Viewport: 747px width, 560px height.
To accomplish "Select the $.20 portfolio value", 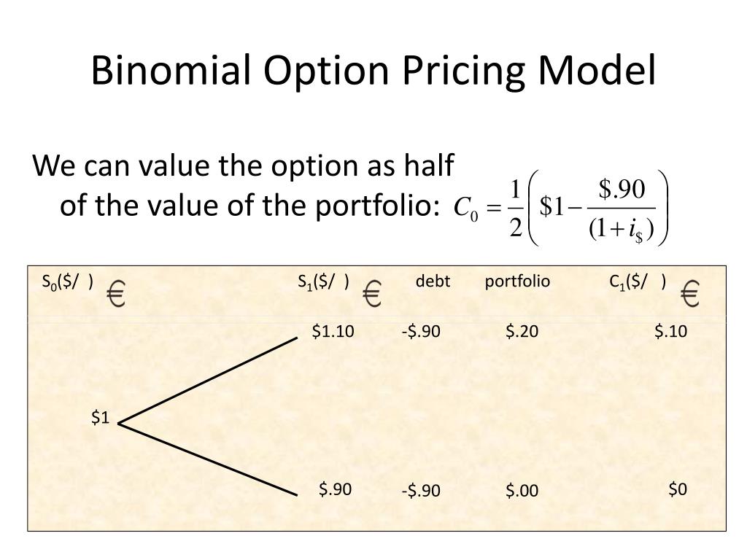I will (x=522, y=331).
